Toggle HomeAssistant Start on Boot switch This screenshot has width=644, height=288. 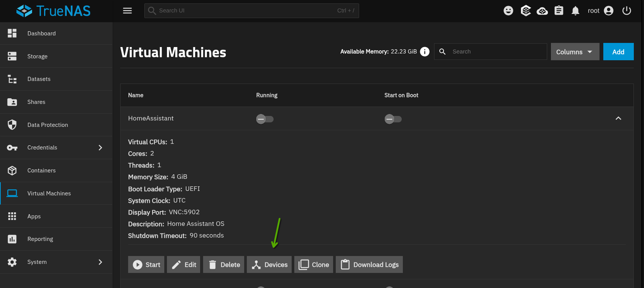(393, 119)
